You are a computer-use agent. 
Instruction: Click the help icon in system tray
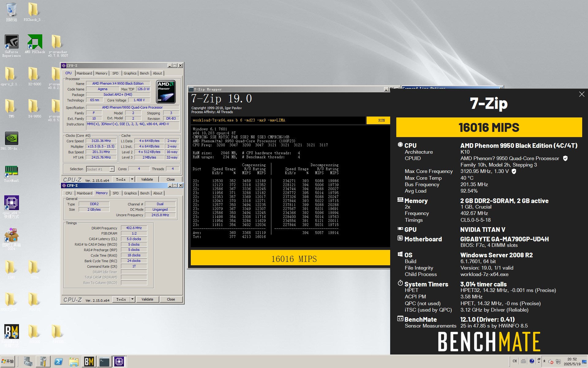click(532, 361)
